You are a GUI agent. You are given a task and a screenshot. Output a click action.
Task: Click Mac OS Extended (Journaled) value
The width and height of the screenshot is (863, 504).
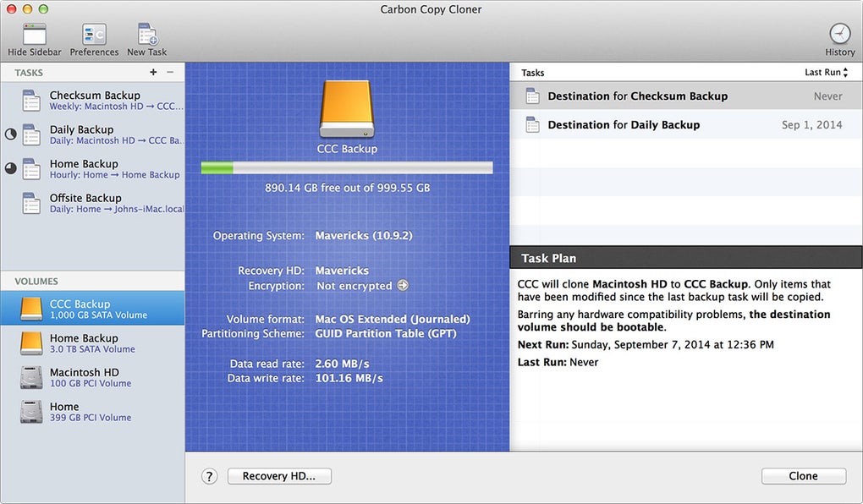point(393,319)
